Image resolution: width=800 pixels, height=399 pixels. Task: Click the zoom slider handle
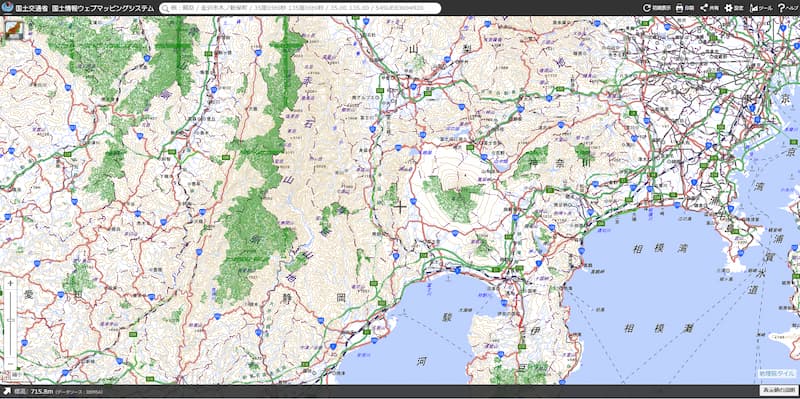point(11,320)
